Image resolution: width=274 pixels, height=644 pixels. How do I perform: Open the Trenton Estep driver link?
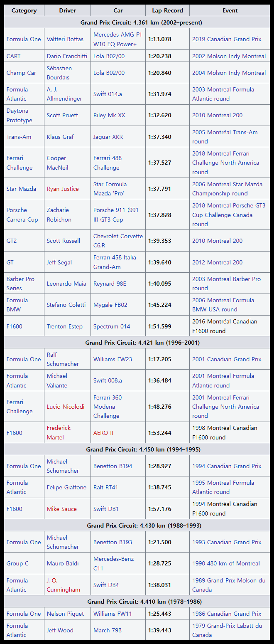[x=65, y=326]
